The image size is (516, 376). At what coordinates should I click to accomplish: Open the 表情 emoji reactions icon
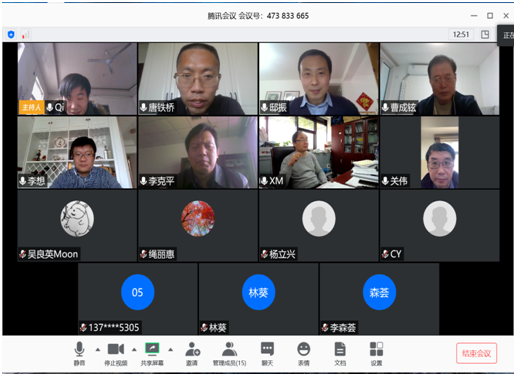(304, 353)
